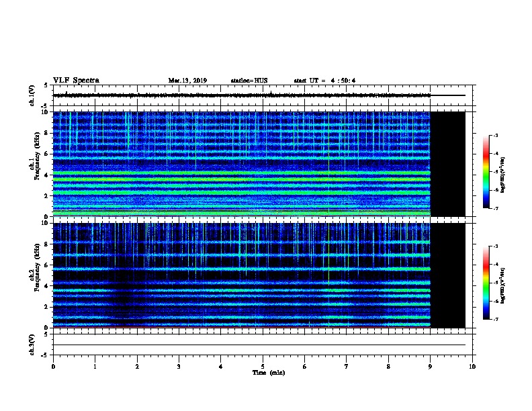
Task: Click the black no-data block in ch.1 spectrogram
Action: pyautogui.click(x=448, y=164)
